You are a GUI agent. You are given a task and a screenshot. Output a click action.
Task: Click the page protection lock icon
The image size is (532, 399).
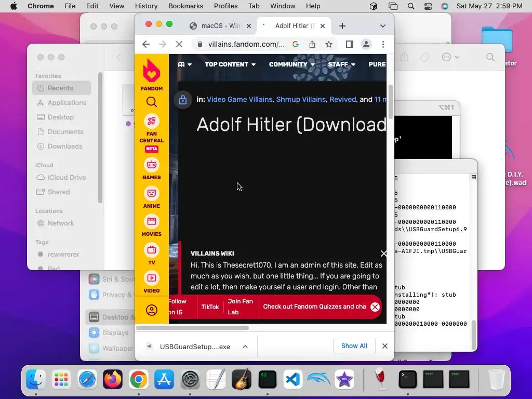(x=182, y=100)
